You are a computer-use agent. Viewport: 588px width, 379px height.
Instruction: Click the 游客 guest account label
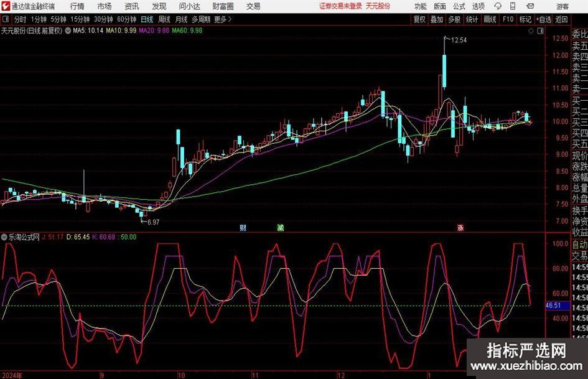(562, 6)
